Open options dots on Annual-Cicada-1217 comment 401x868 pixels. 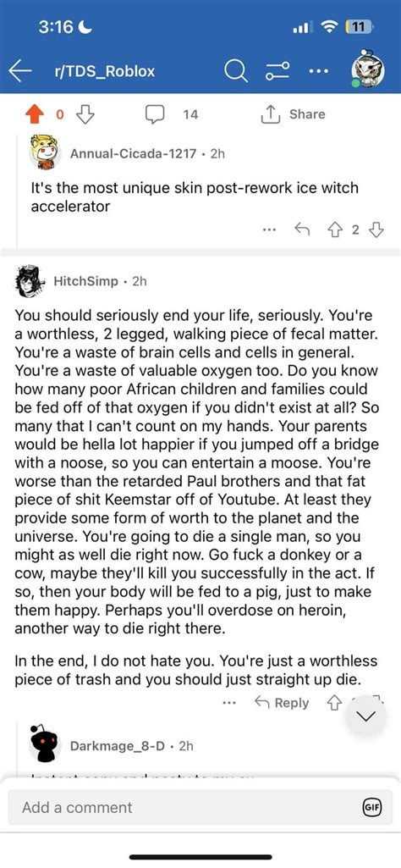(x=269, y=229)
